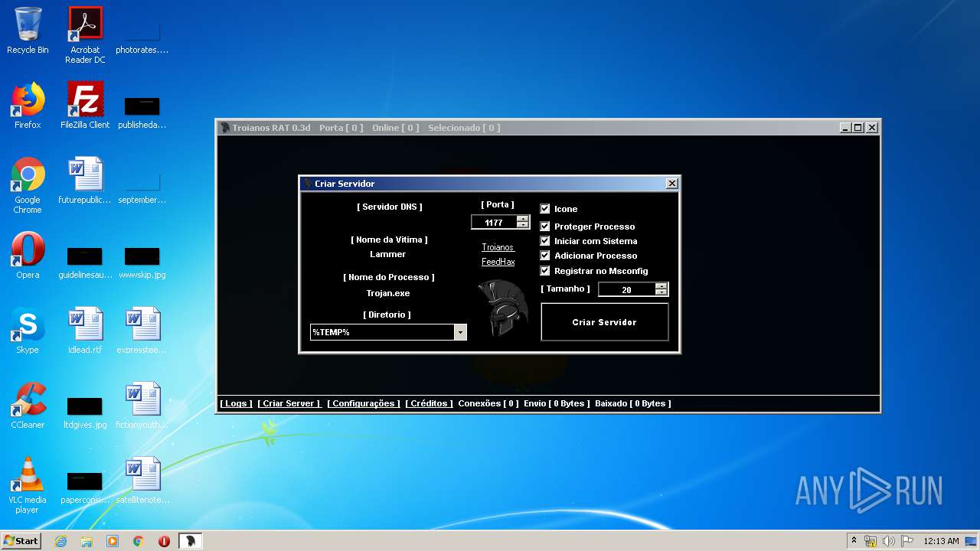Toggle Proteger Processo checkbox
980x551 pixels.
545,227
